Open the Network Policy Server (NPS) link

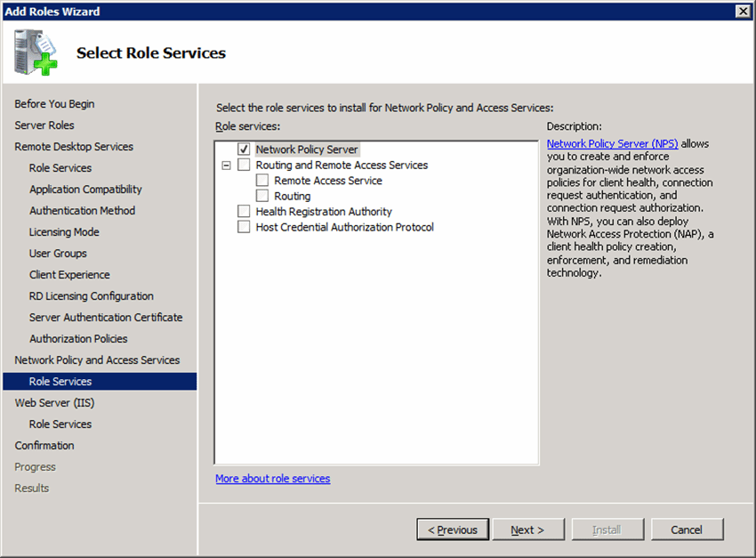tap(612, 143)
